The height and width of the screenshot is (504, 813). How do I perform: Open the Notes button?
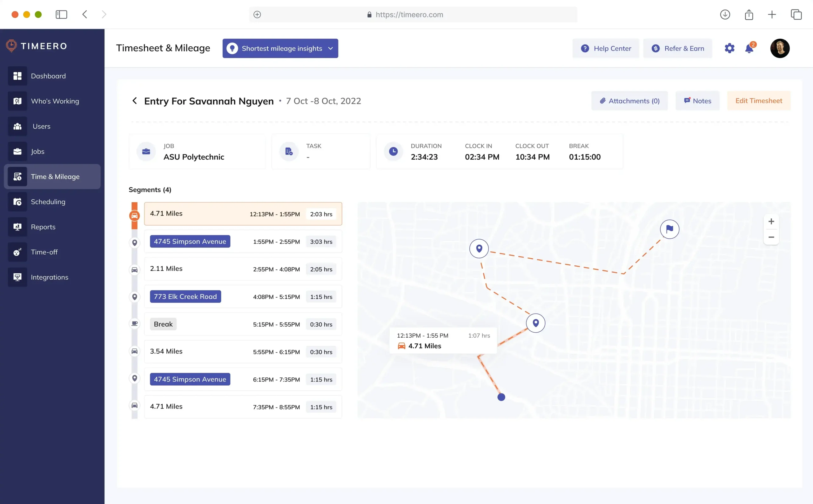(x=697, y=101)
